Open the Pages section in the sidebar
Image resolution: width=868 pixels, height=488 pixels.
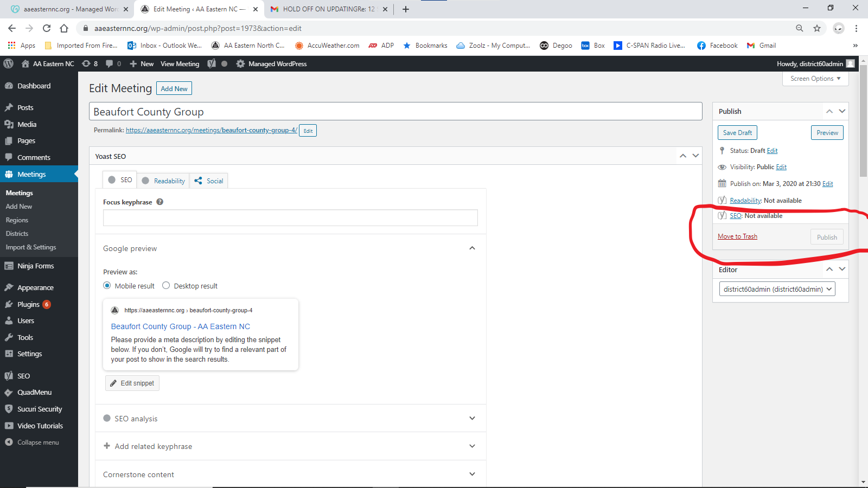tap(25, 140)
